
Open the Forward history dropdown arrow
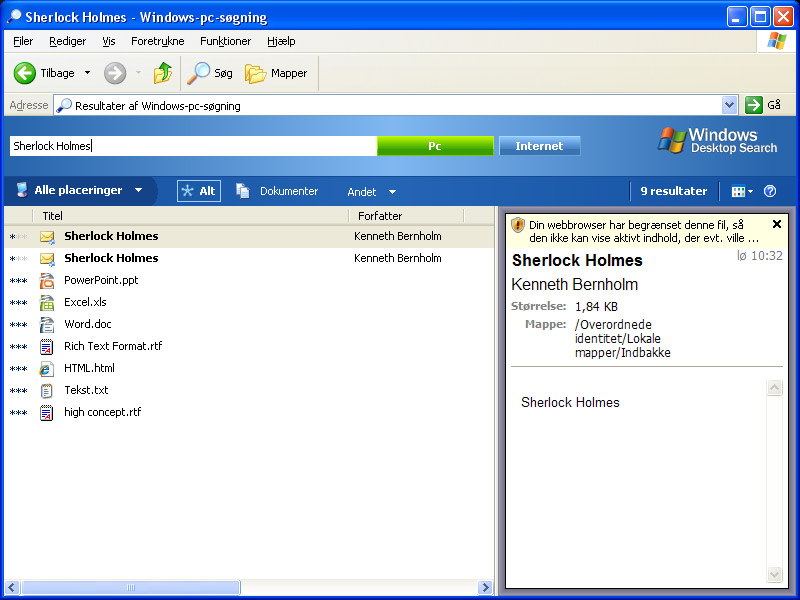(138, 73)
